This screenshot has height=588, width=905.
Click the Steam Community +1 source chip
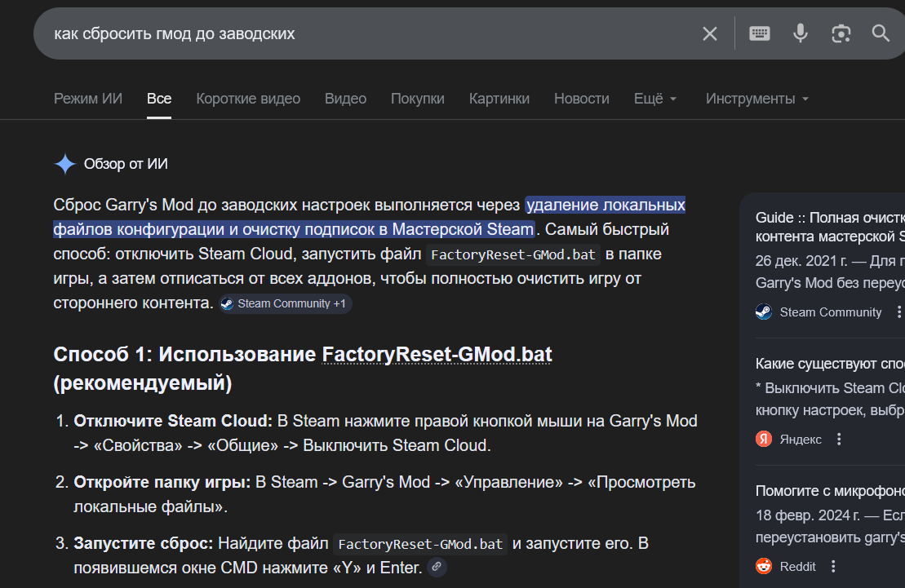(x=286, y=303)
